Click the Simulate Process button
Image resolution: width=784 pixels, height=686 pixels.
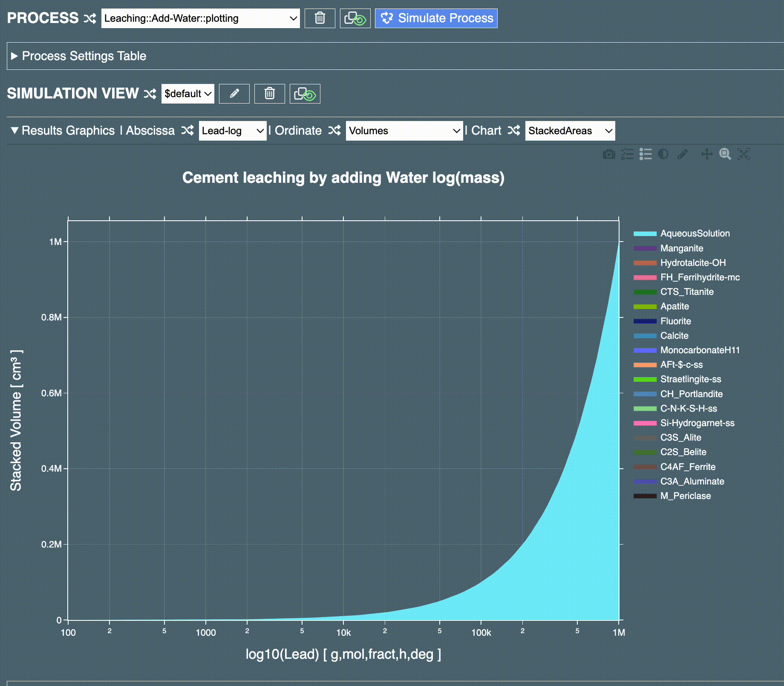(x=436, y=18)
